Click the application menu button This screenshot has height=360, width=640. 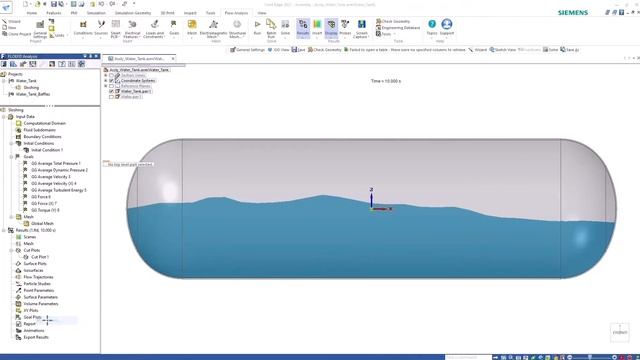(6, 7)
